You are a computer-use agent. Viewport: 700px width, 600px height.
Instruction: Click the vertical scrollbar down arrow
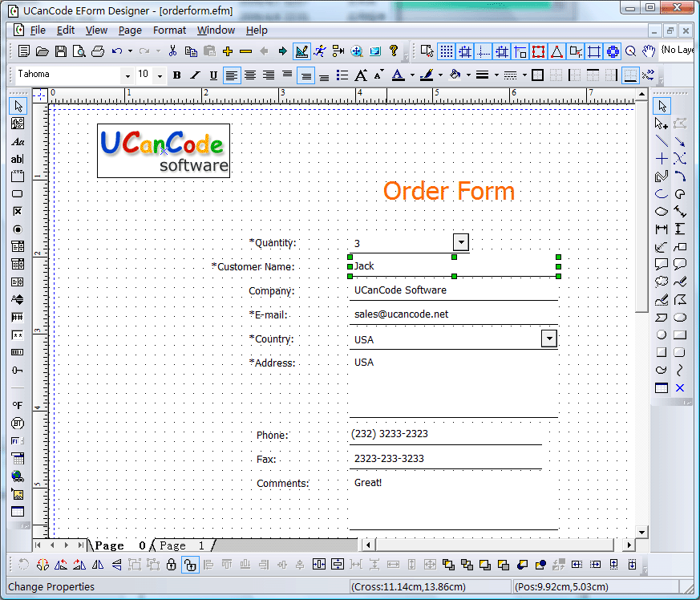point(641,532)
